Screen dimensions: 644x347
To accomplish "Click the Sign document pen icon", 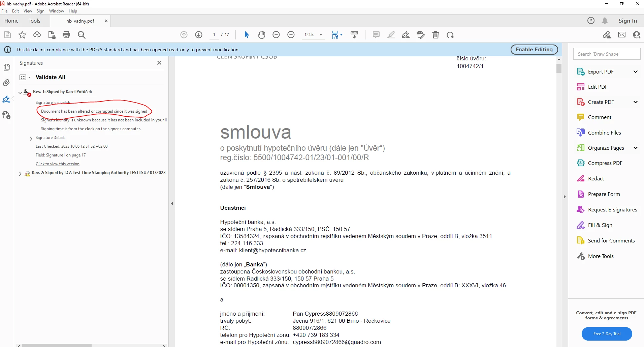I will point(406,35).
